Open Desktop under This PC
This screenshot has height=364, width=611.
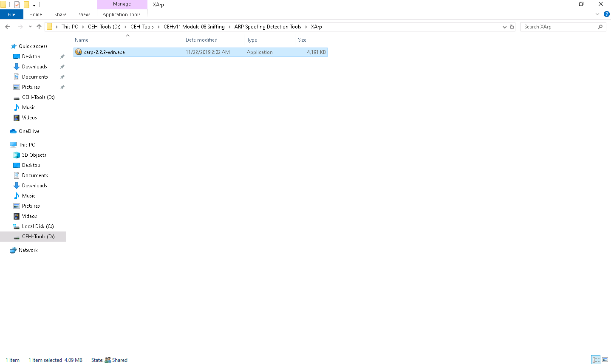pos(31,165)
